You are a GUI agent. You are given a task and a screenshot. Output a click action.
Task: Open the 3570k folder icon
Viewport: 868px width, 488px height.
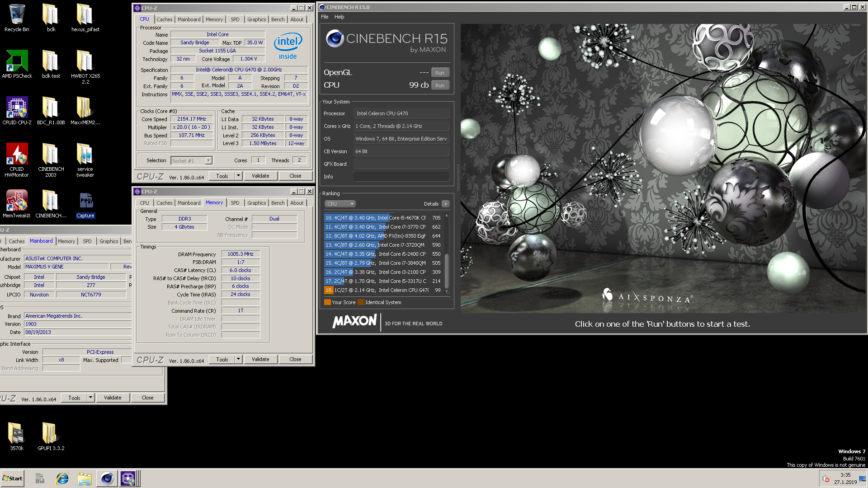point(17,436)
